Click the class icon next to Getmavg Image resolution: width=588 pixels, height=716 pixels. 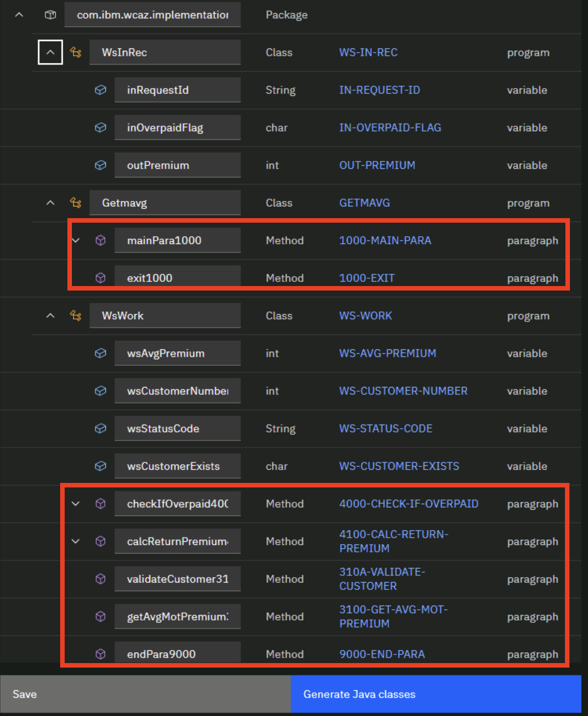tap(76, 203)
